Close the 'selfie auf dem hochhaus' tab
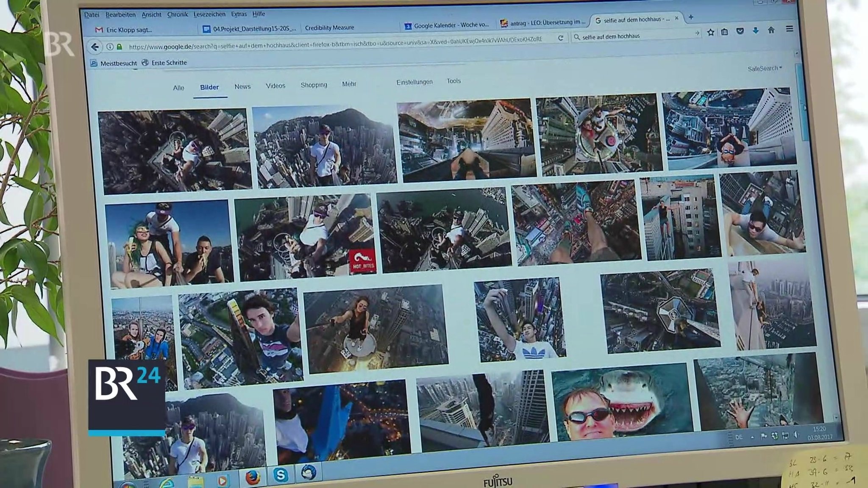This screenshot has height=488, width=868. click(676, 18)
